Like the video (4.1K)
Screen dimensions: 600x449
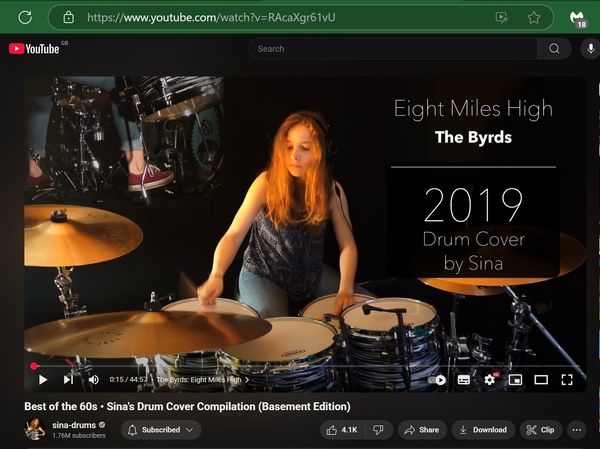point(342,430)
